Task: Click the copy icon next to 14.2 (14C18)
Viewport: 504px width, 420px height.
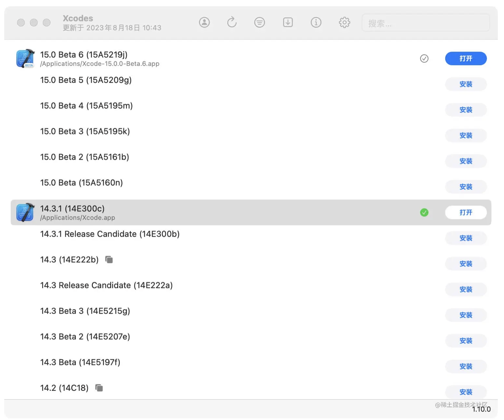Action: pos(99,388)
